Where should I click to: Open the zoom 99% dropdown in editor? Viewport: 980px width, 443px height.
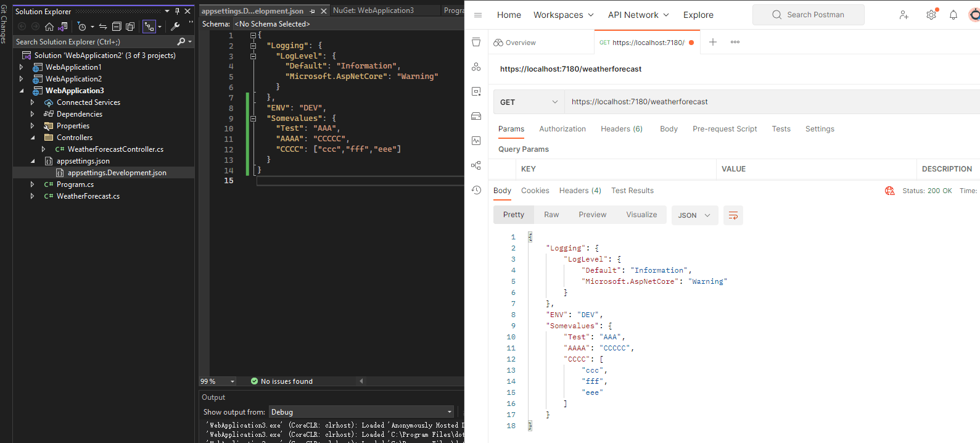click(218, 381)
